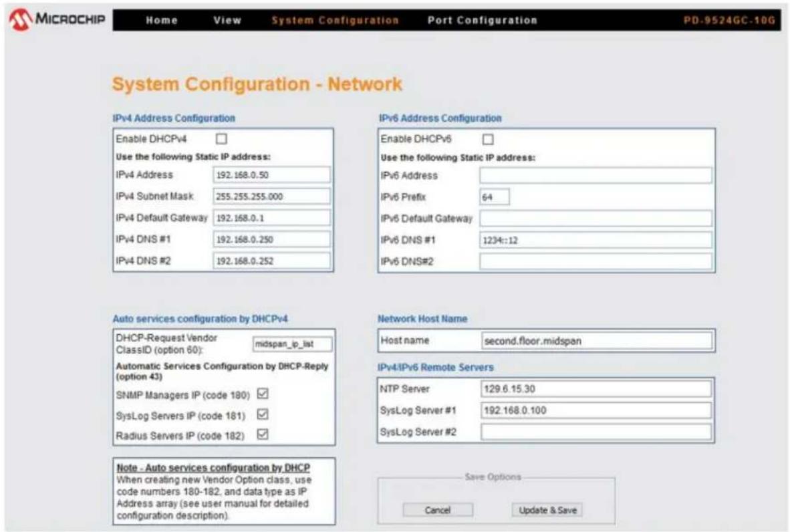Click the SysLog Server #1 field

click(596, 410)
